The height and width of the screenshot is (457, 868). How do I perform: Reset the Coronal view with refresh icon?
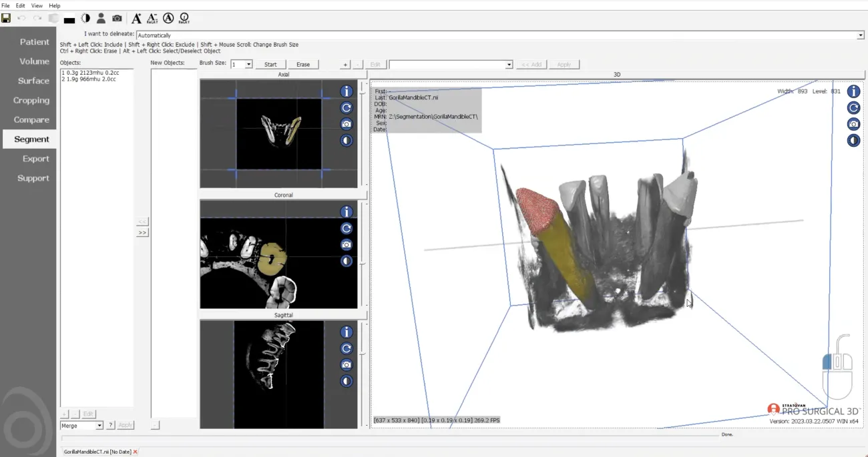click(x=346, y=228)
